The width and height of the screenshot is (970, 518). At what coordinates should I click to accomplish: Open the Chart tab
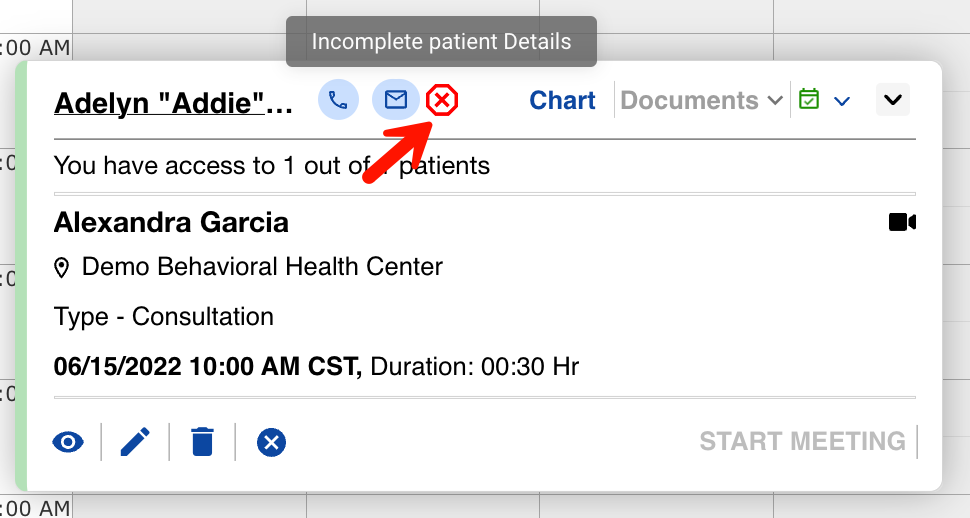(562, 100)
